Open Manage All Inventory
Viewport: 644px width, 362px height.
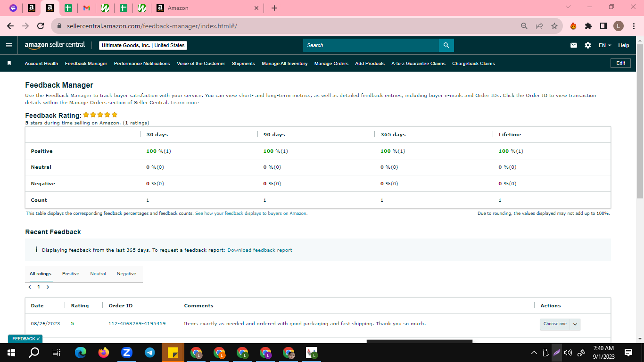click(x=285, y=63)
